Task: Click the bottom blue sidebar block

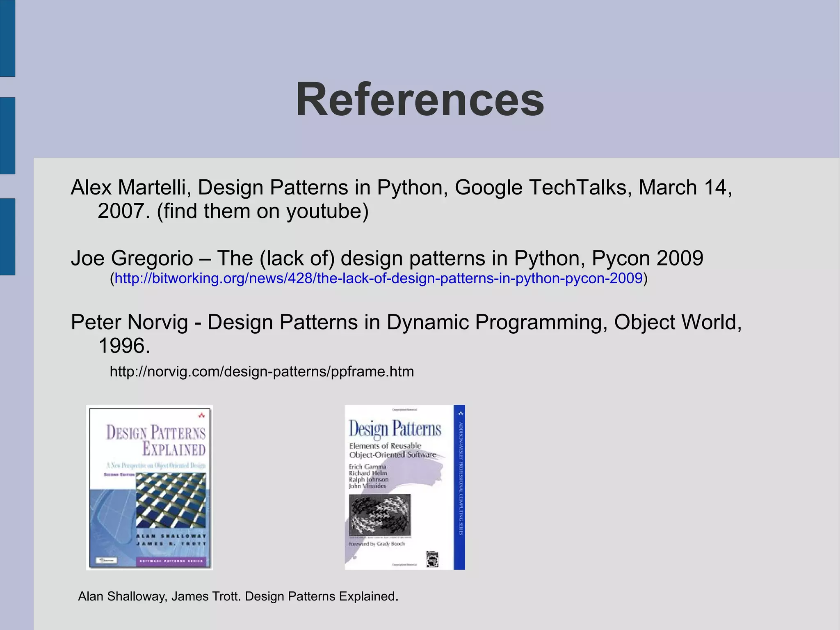Action: pos(7,236)
